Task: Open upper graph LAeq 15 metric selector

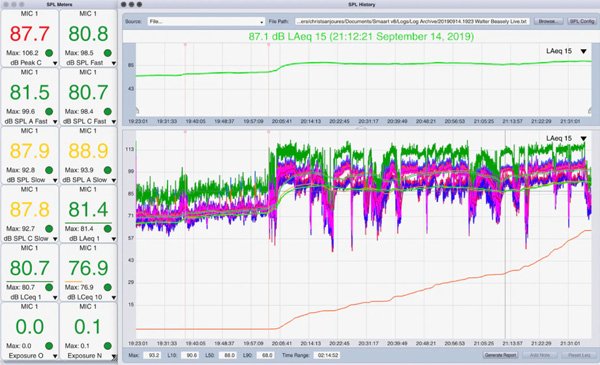Action: tap(584, 51)
